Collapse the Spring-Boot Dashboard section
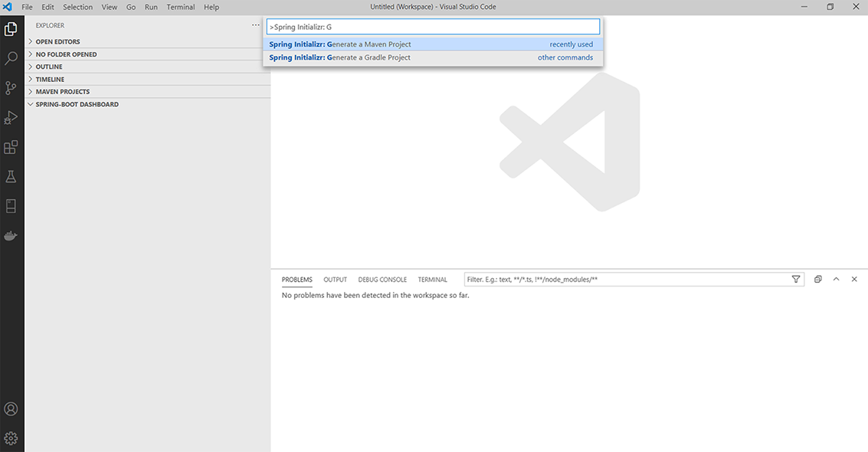The width and height of the screenshot is (868, 452). tap(77, 104)
